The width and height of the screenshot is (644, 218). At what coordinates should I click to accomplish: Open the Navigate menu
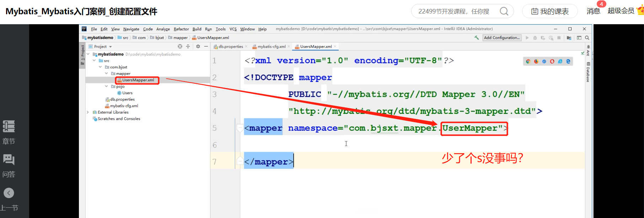(131, 29)
